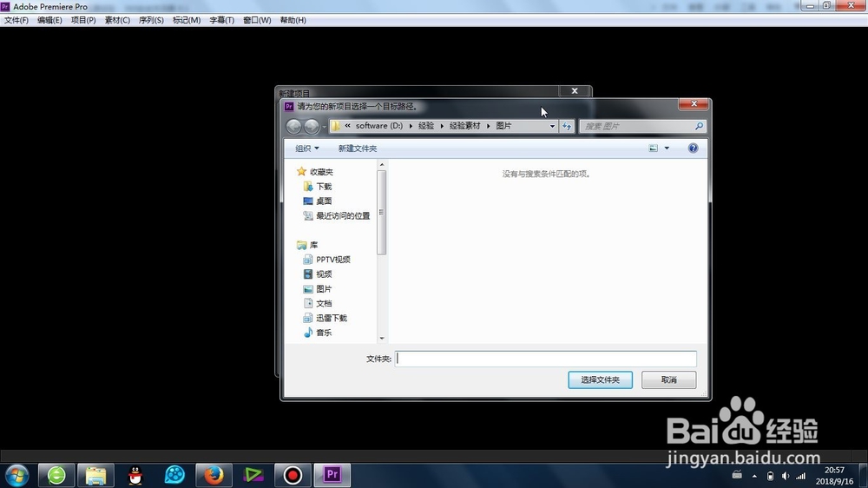868x488 pixels.
Task: Open the green browser icon in taskbar
Action: (x=56, y=475)
